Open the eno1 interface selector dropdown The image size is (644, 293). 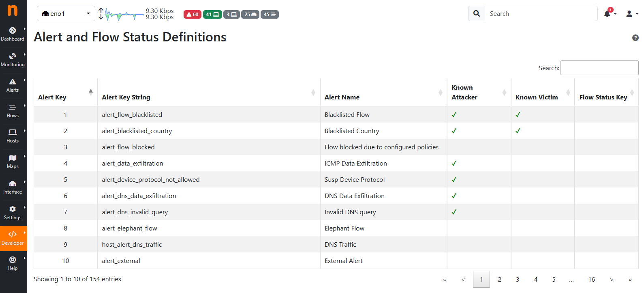point(66,13)
